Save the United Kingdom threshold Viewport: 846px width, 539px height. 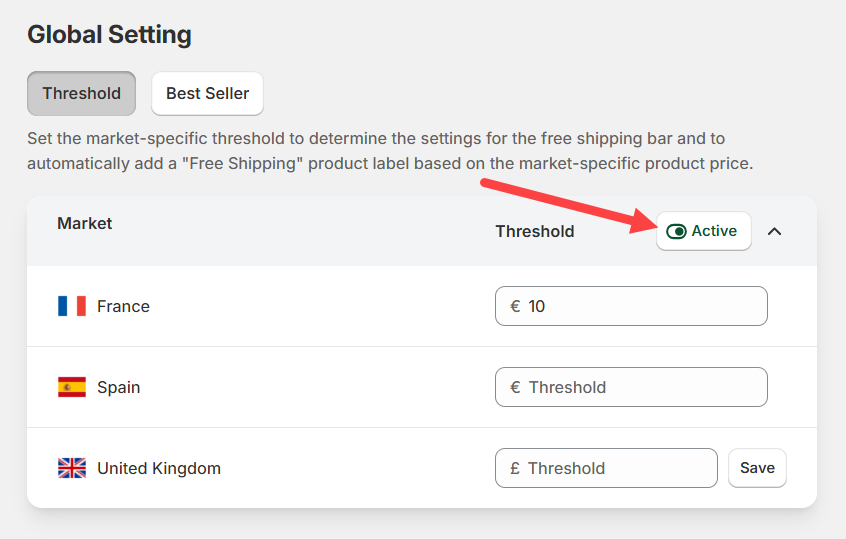[757, 468]
